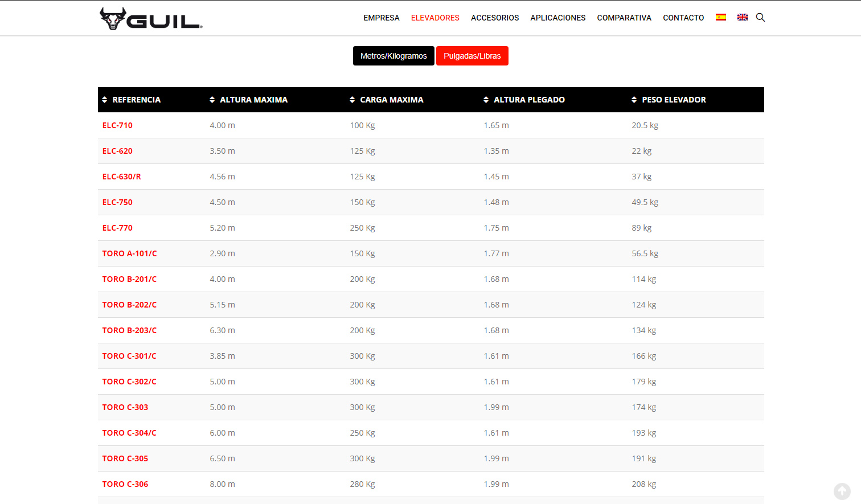Open the TORO A-101/C product link

pos(129,253)
